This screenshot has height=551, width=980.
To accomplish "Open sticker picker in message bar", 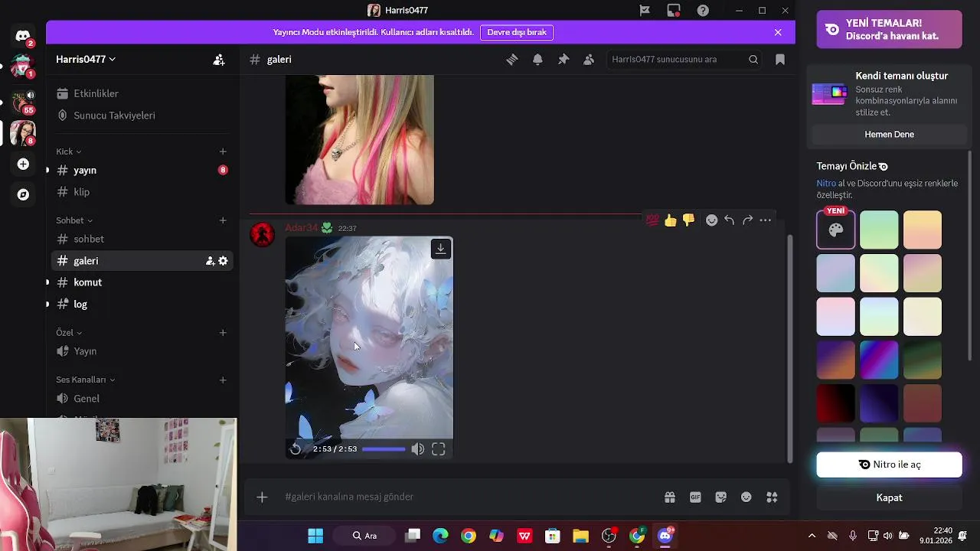I will [720, 497].
